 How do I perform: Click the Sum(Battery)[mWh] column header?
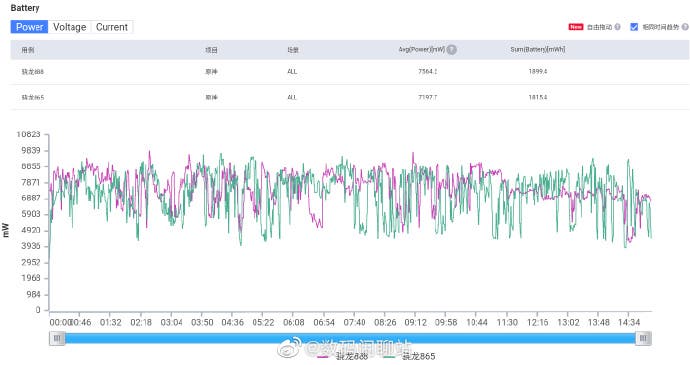[x=538, y=50]
